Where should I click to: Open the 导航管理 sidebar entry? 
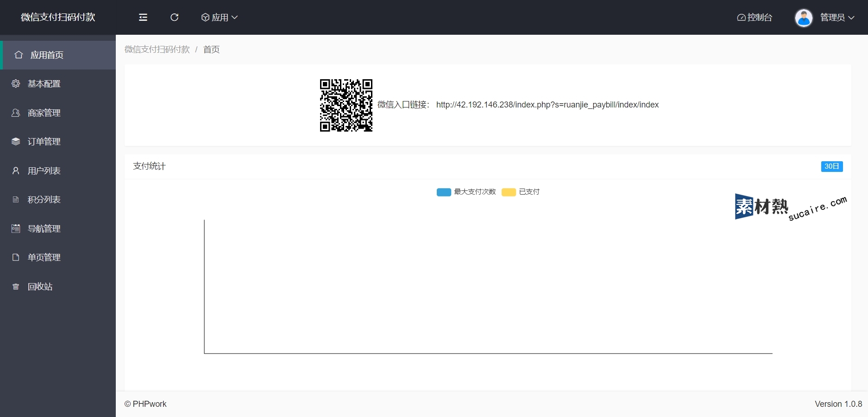click(x=58, y=228)
